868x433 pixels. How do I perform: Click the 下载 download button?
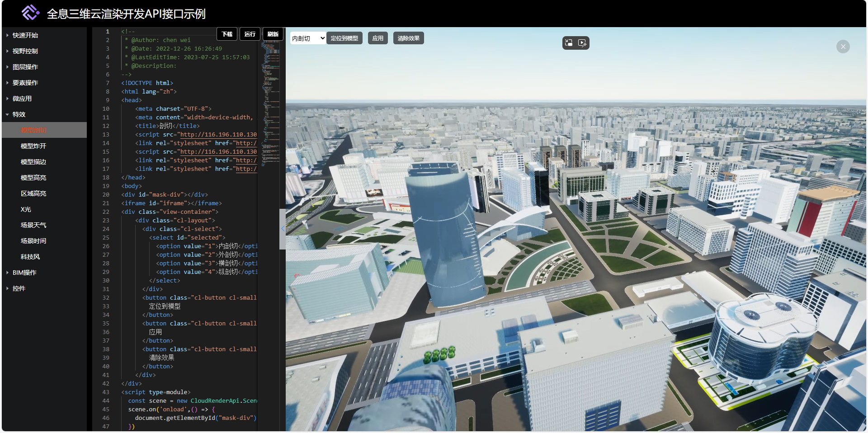click(x=227, y=34)
